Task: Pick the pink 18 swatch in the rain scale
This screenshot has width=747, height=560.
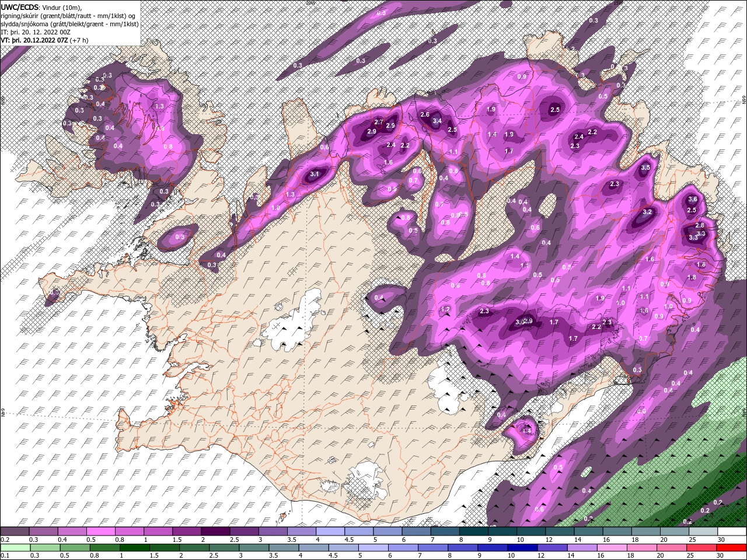Action: coord(641,548)
